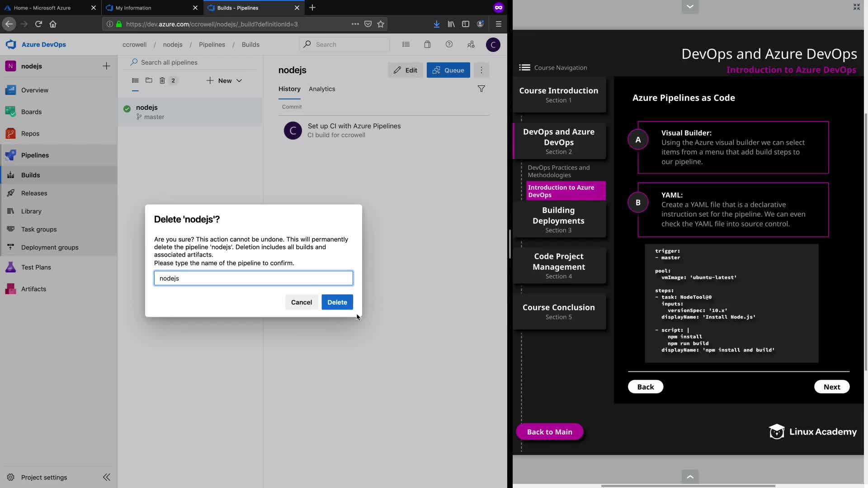This screenshot has width=868, height=488.
Task: Click the shopping bag marketplace icon
Action: pyautogui.click(x=427, y=44)
